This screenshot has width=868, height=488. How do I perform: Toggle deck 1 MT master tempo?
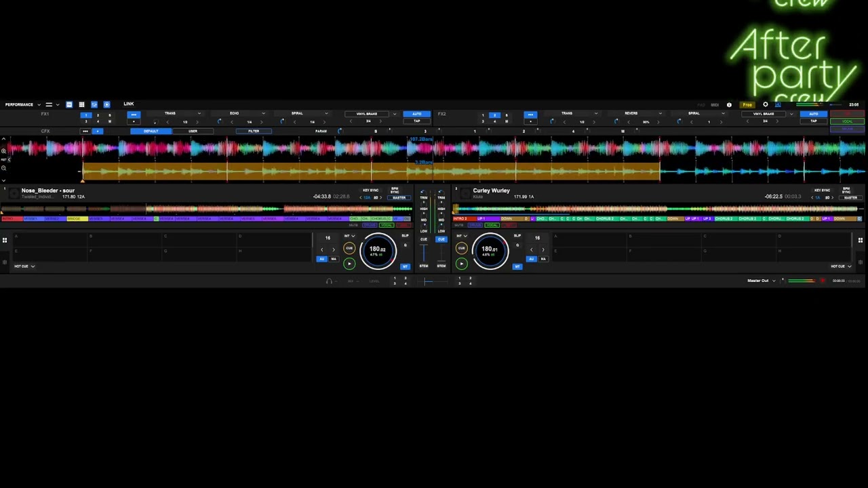pos(405,266)
